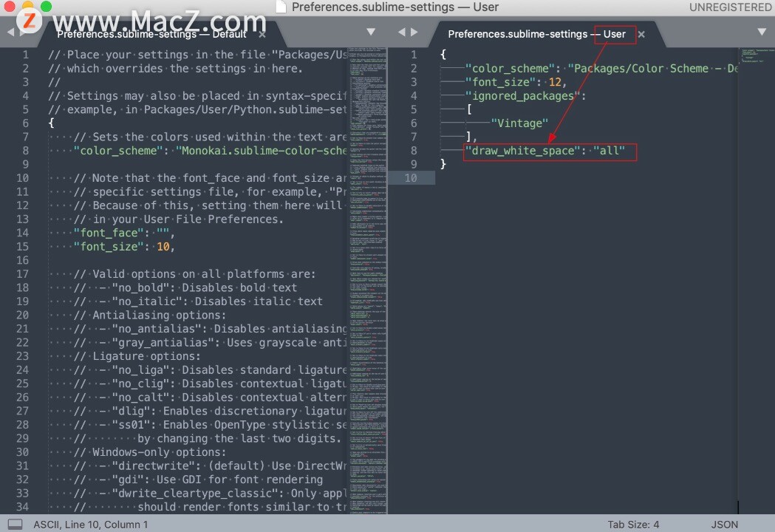
Task: Open right pane tab list dropdown
Action: point(762,32)
